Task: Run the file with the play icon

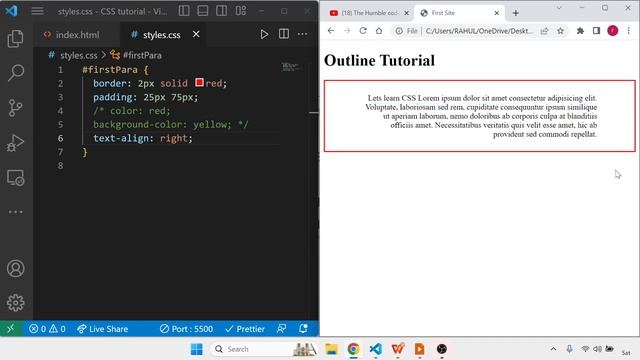Action: tap(264, 34)
